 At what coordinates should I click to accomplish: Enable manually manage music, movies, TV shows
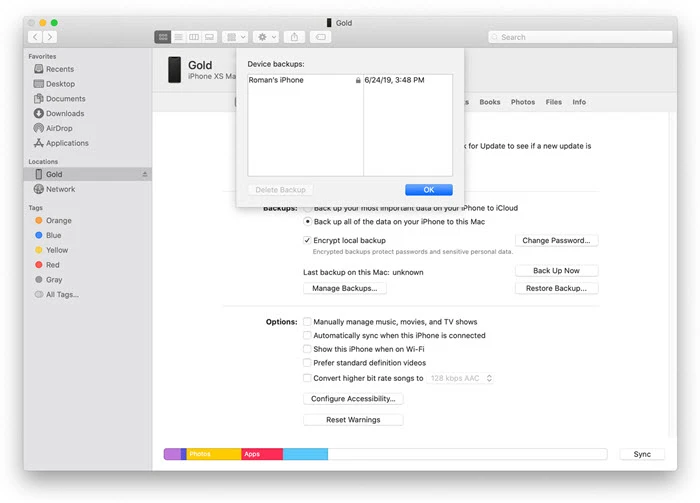coord(307,322)
